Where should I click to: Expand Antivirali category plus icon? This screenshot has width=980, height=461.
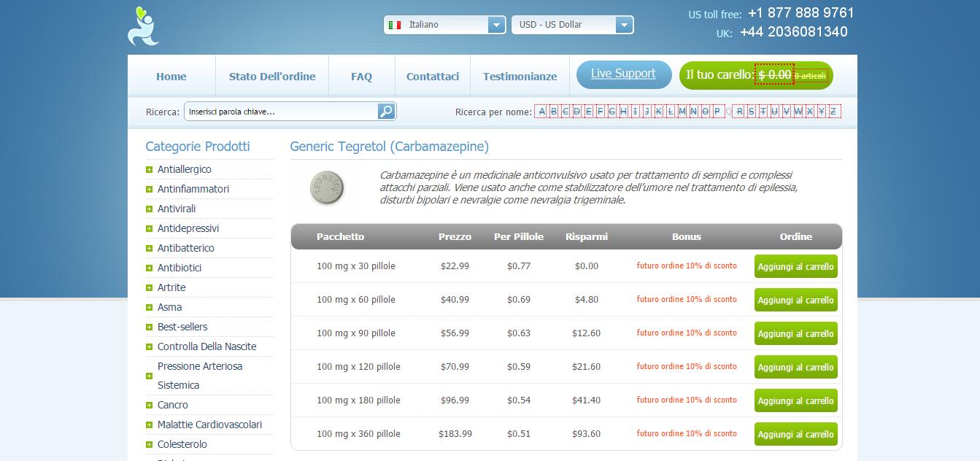[x=149, y=209]
